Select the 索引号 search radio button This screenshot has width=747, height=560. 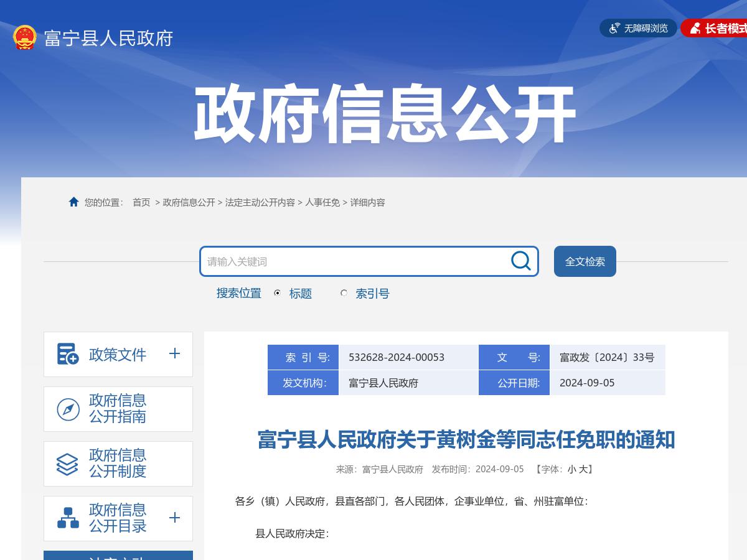click(x=344, y=293)
